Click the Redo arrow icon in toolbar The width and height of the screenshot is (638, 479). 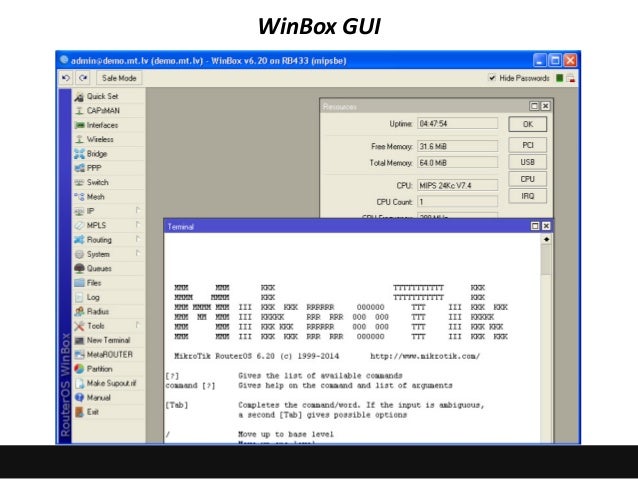(x=83, y=78)
